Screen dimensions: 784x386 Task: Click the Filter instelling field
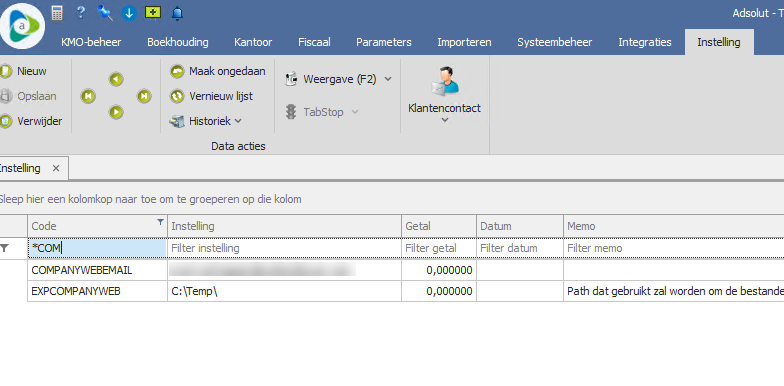pos(284,248)
